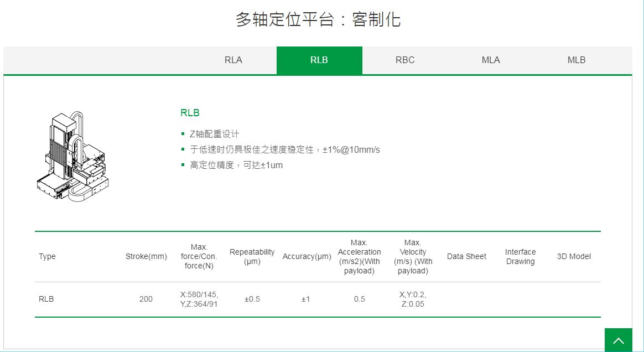The height and width of the screenshot is (352, 644).
Task: Click the Stroke(mm) column header
Action: (146, 256)
